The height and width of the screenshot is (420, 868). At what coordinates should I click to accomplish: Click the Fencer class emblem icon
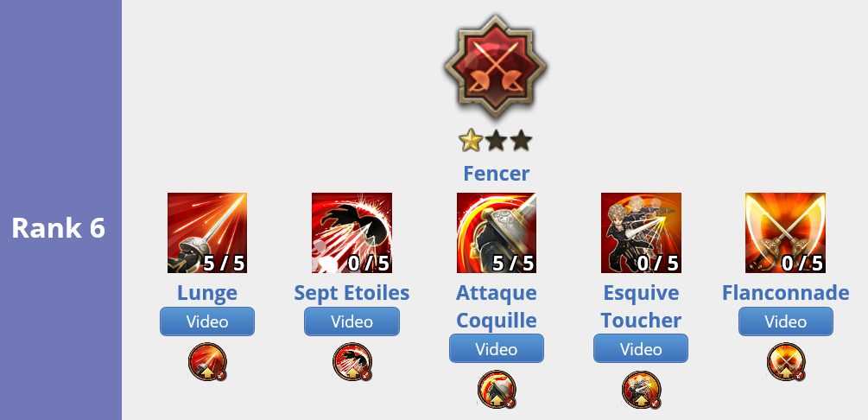[x=496, y=67]
